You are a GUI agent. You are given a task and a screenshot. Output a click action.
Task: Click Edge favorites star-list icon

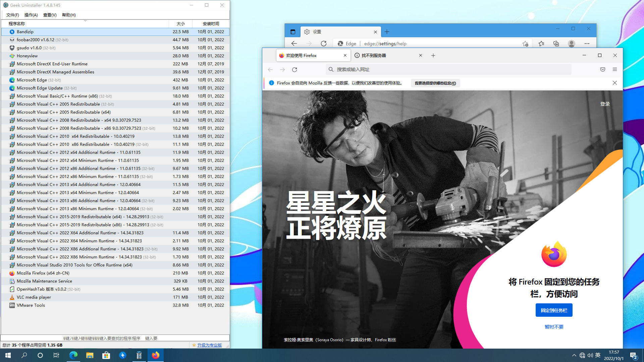(541, 44)
